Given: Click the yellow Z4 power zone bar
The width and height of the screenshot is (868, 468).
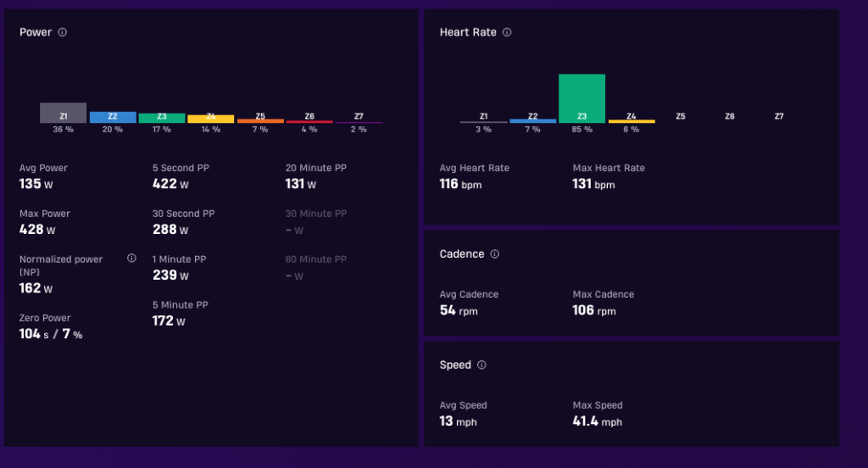Looking at the screenshot, I should pyautogui.click(x=211, y=119).
